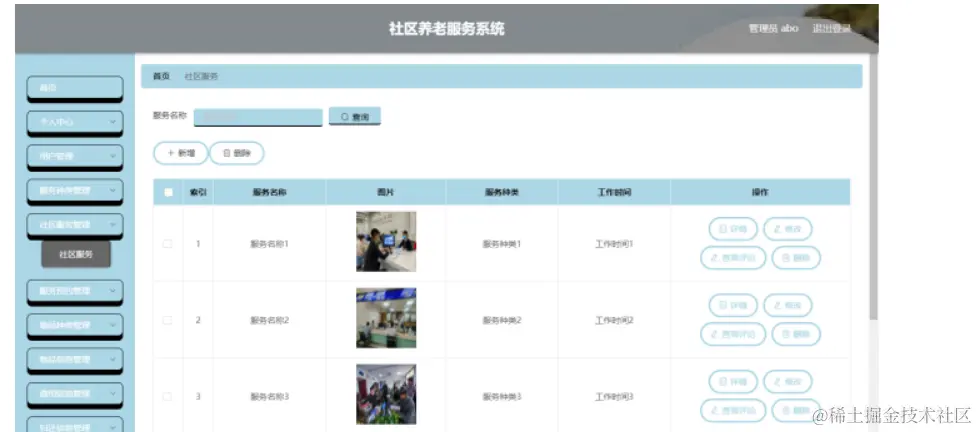Click the cell 工作时间2
The height and width of the screenshot is (432, 978).
pos(614,320)
